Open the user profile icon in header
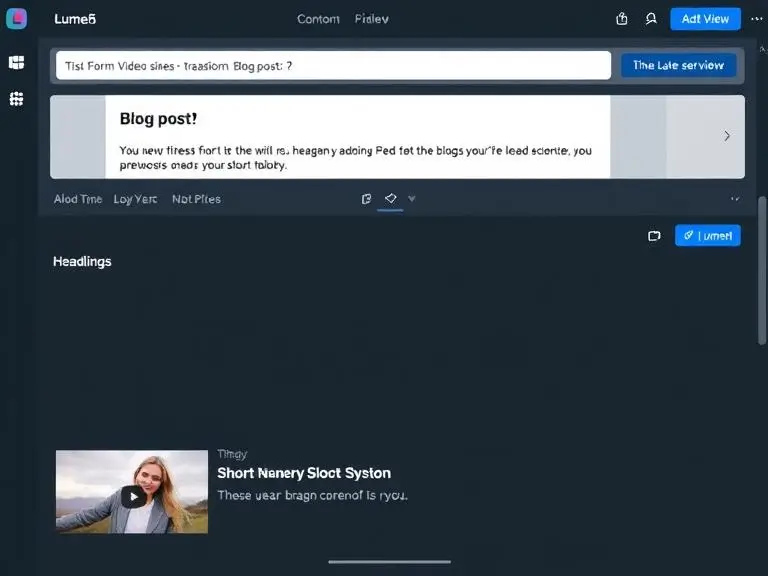 pos(651,19)
